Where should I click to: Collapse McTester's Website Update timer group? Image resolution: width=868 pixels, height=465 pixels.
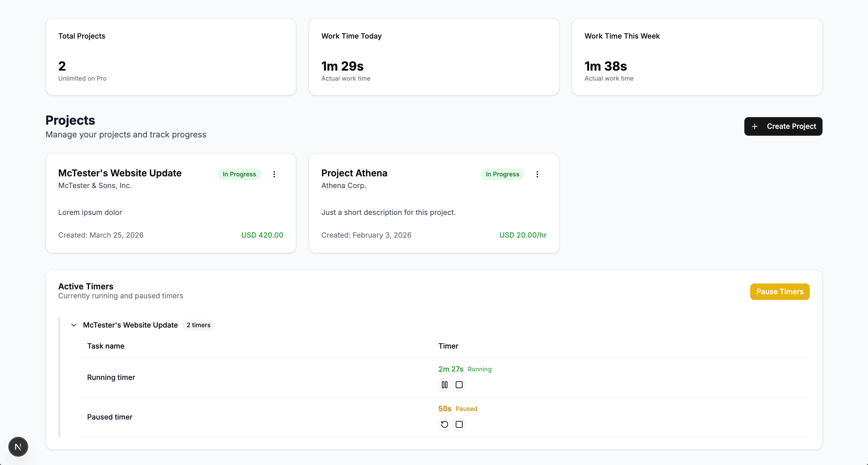click(74, 325)
